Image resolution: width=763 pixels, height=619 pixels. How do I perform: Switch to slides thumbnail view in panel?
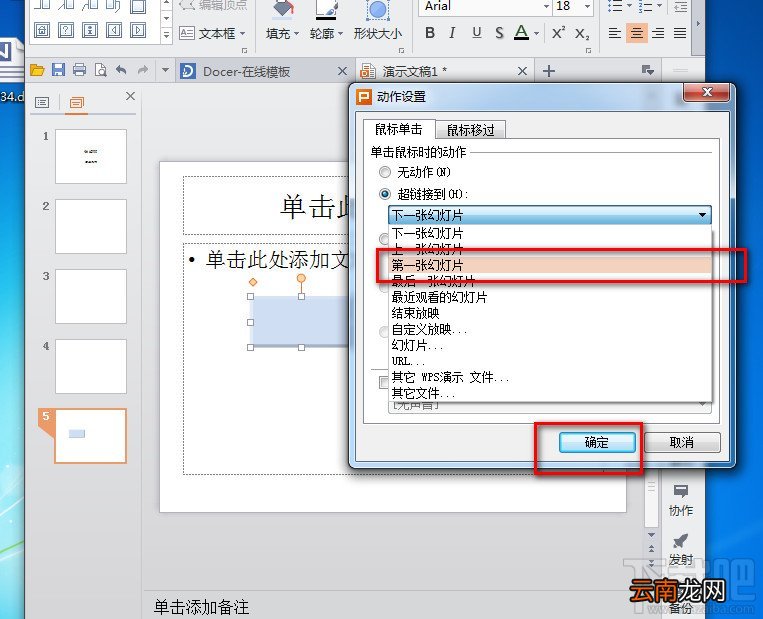[x=76, y=102]
